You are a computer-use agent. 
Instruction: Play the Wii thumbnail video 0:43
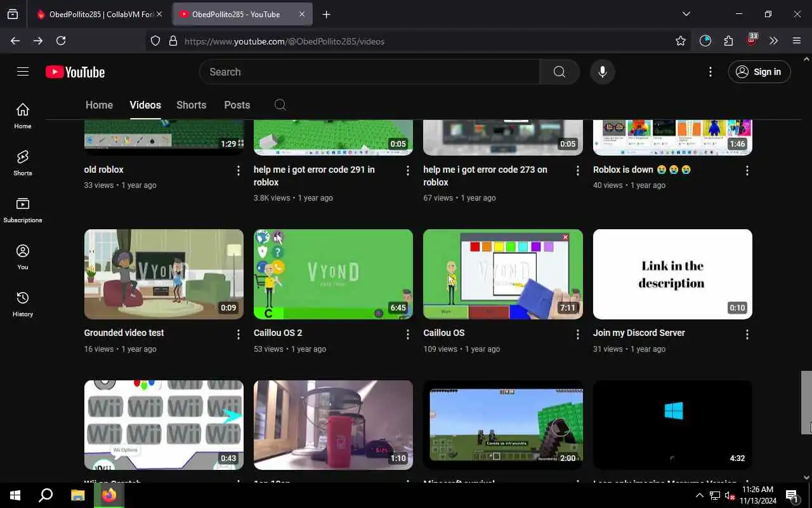coord(164,425)
